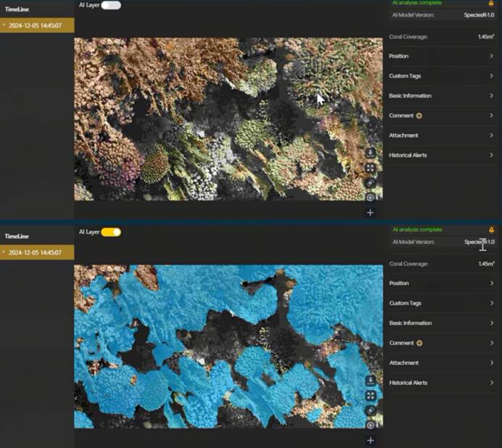Viewport: 502px width, 448px height.
Task: Click SpeciesR-1.0 model version in lower panel
Action: pyautogui.click(x=479, y=242)
